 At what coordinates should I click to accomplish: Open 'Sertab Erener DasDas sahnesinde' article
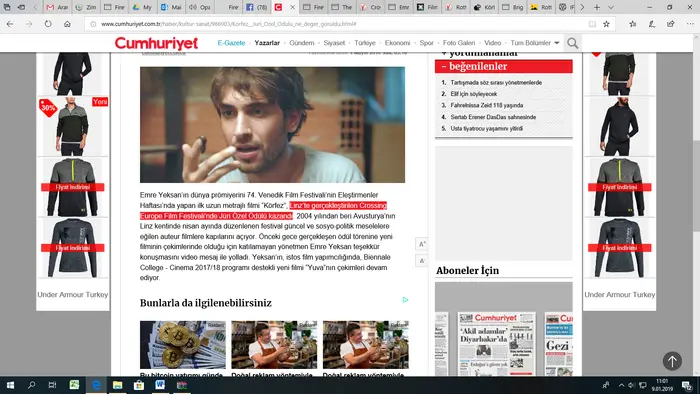tap(493, 117)
